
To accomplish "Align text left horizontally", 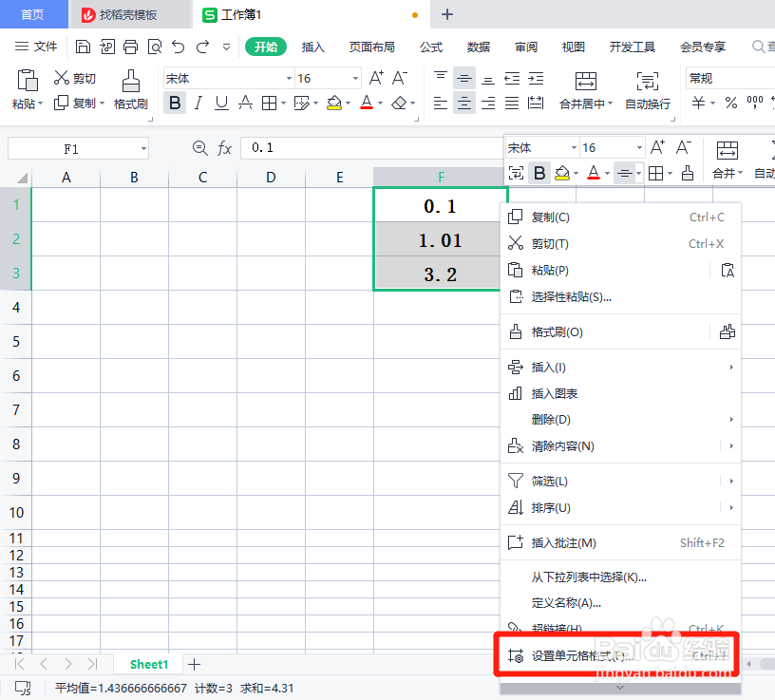I will point(440,103).
